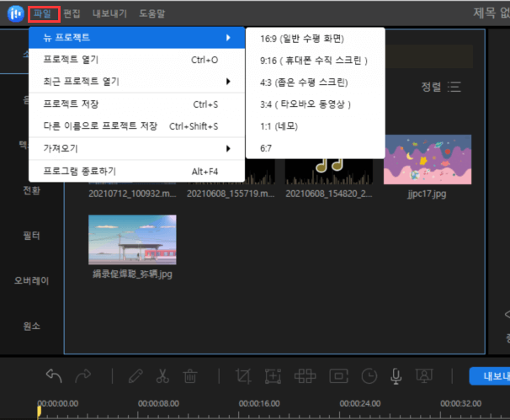Open the 내보내기 menu
Image resolution: width=510 pixels, height=420 pixels.
[109, 13]
